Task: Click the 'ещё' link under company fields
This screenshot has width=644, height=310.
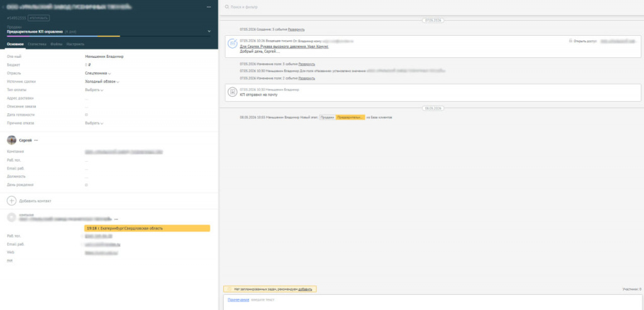Action: [9, 260]
